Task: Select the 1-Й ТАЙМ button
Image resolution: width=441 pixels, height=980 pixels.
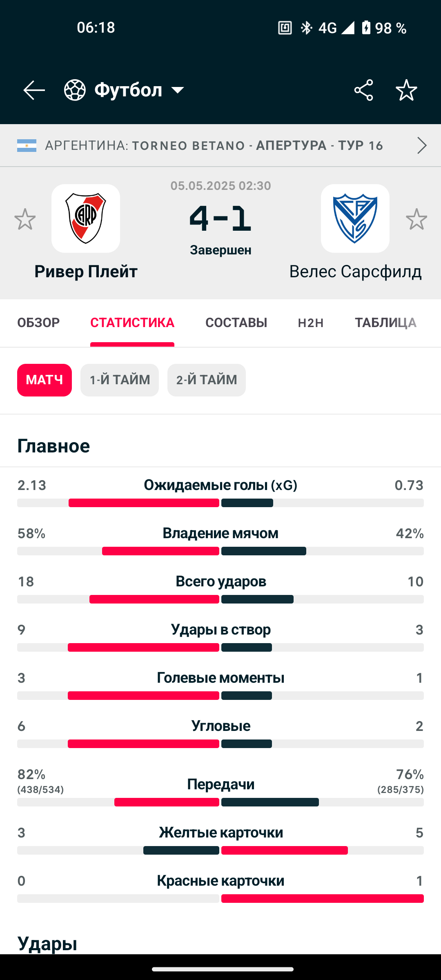Action: [x=120, y=380]
